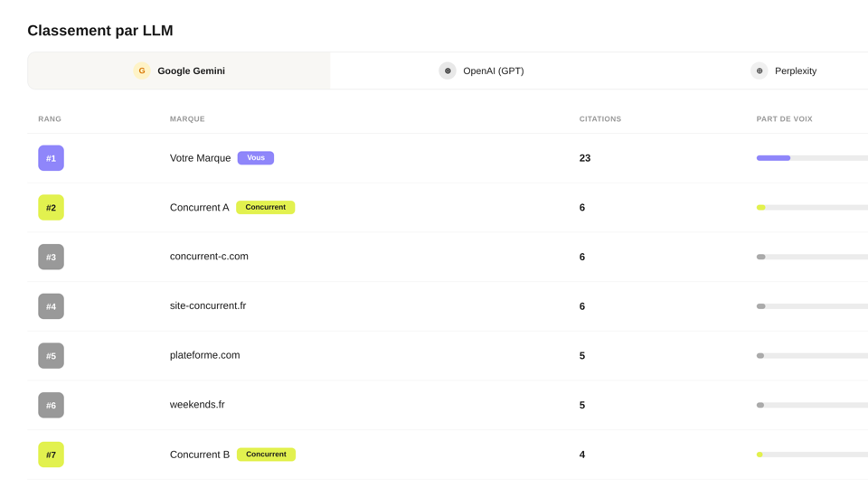Click the 23 citations value
This screenshot has height=488, width=868.
[x=585, y=158]
